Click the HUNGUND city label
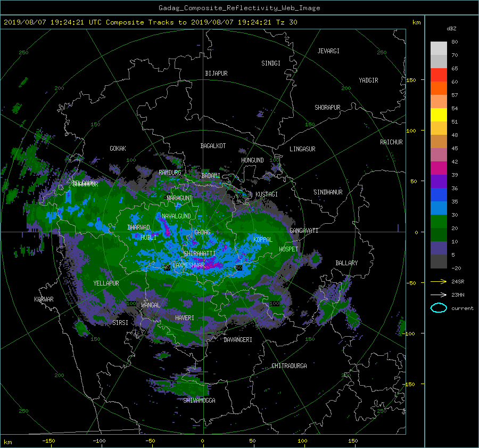The height and width of the screenshot is (448, 479). pyautogui.click(x=252, y=160)
